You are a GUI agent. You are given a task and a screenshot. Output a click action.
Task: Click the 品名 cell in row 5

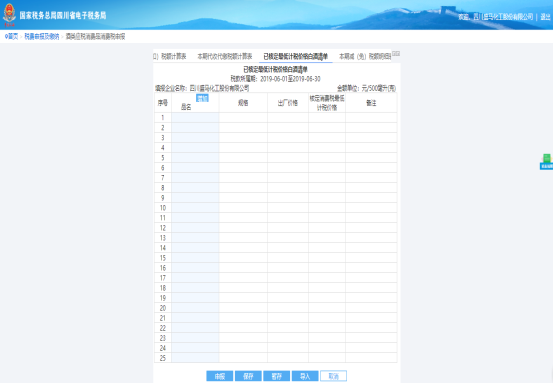[x=195, y=158]
